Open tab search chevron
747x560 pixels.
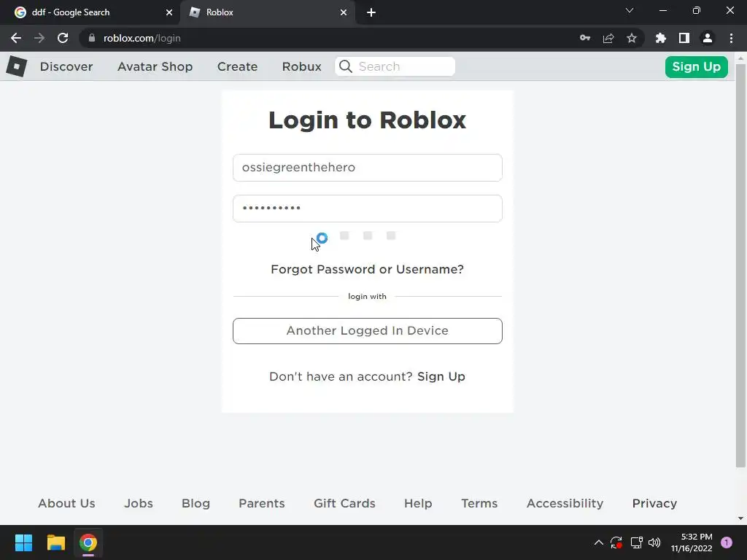(x=630, y=10)
